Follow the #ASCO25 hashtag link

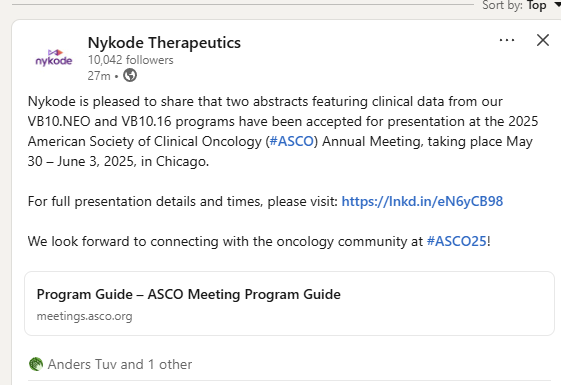pos(457,242)
